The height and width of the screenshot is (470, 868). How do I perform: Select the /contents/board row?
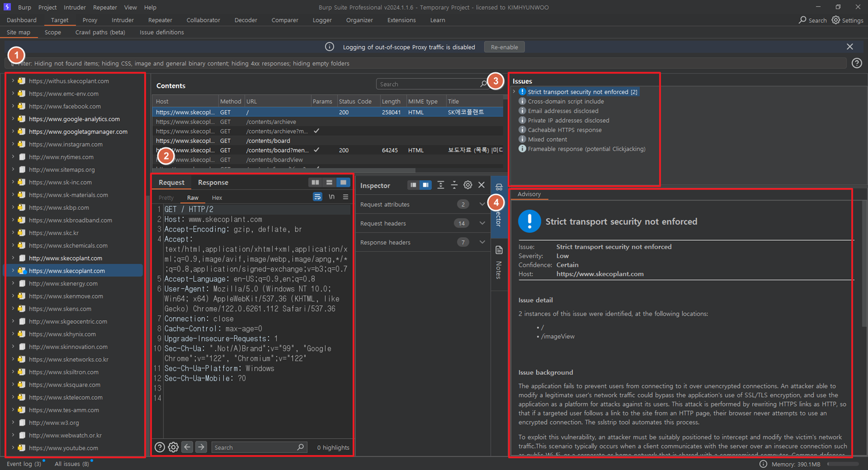327,141
